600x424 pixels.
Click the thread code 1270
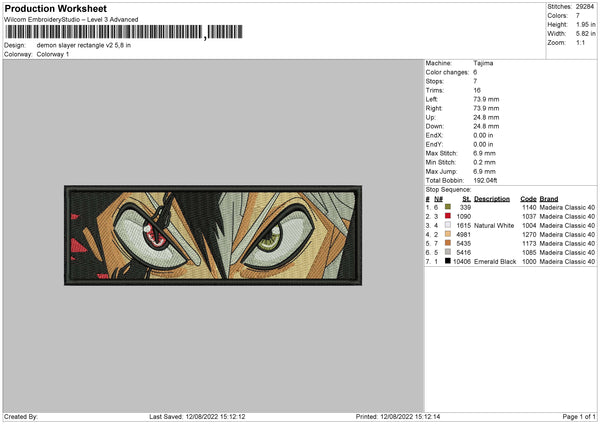coord(529,235)
